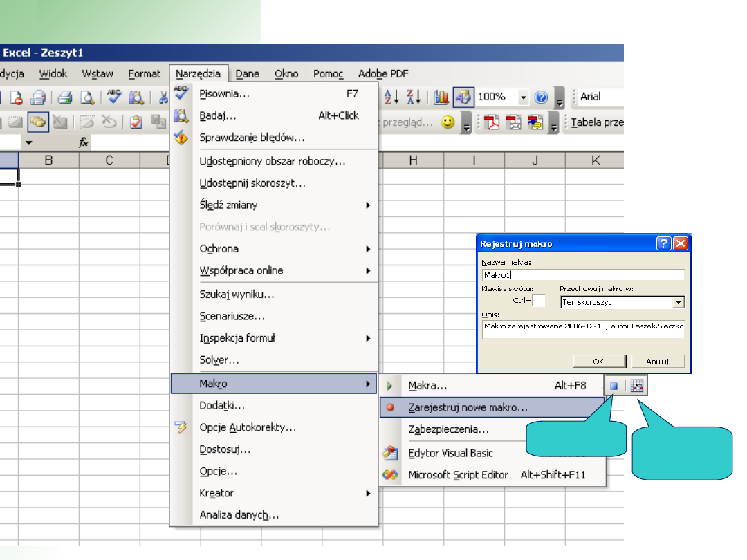The width and height of the screenshot is (747, 560).
Task: Click the Arial font name box
Action: [600, 97]
